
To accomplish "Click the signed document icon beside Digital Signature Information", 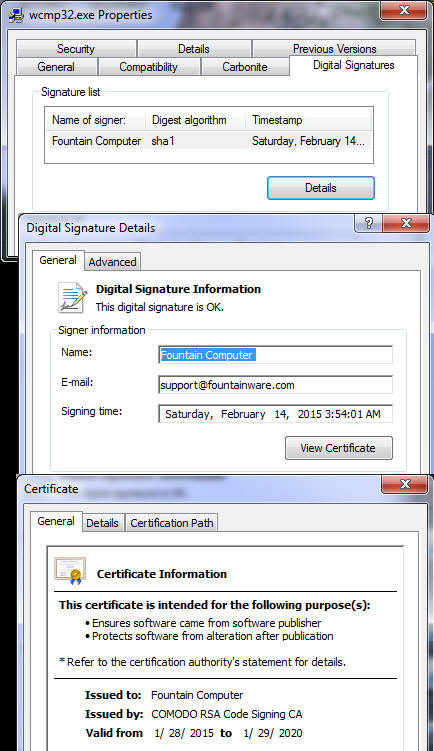I will tap(72, 297).
